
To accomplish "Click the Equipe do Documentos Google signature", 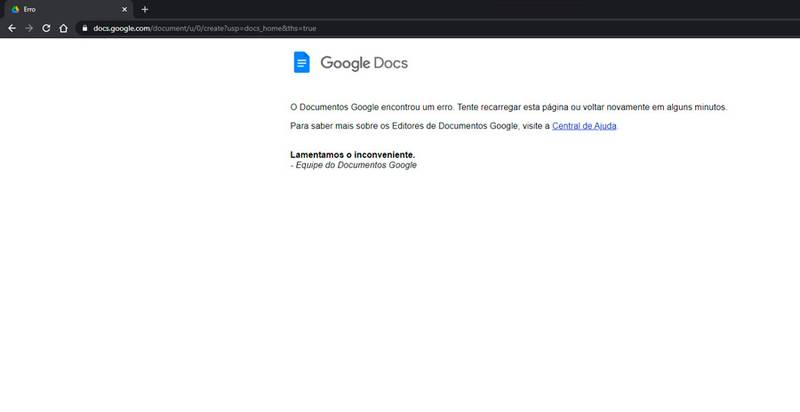I will [x=354, y=165].
